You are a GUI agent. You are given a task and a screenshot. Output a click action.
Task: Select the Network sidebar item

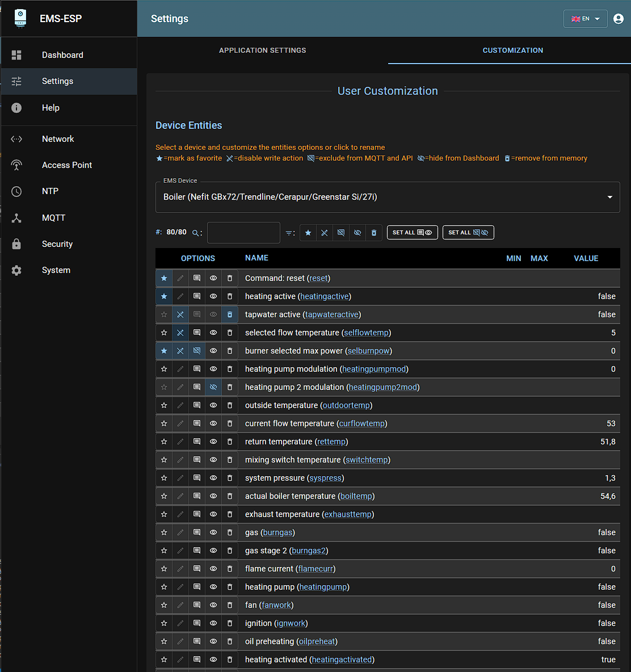coord(58,139)
